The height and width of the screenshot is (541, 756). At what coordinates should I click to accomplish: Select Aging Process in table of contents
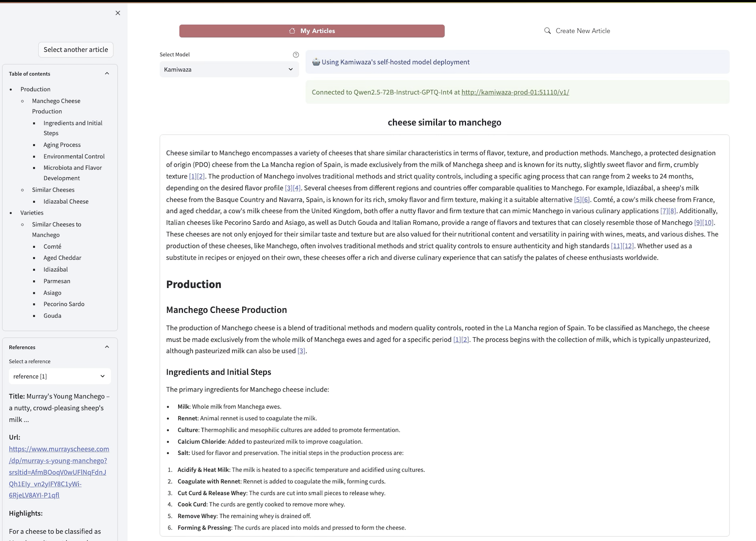tap(62, 145)
